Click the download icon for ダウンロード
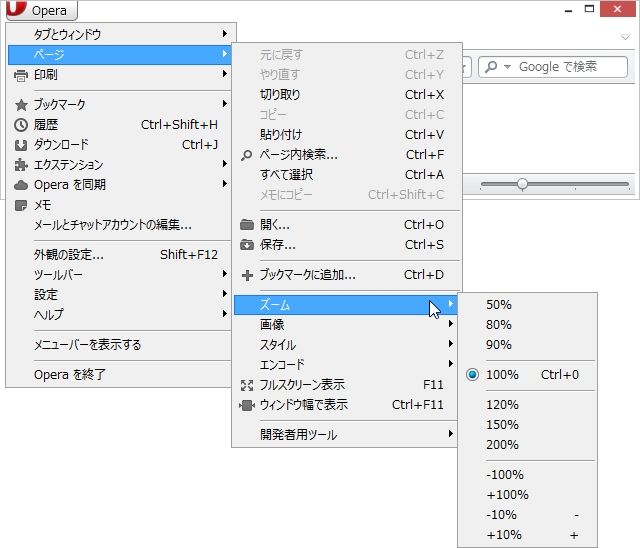This screenshot has width=640, height=548. [21, 145]
